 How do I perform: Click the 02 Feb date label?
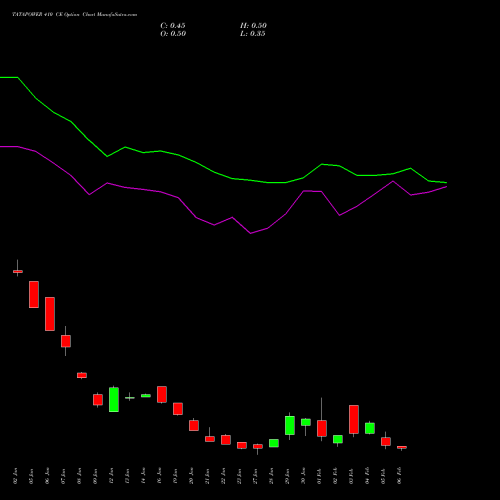click(x=335, y=476)
